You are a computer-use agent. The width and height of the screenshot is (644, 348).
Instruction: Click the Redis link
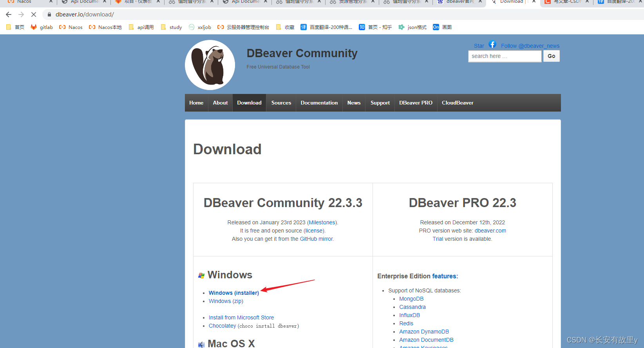pyautogui.click(x=406, y=323)
